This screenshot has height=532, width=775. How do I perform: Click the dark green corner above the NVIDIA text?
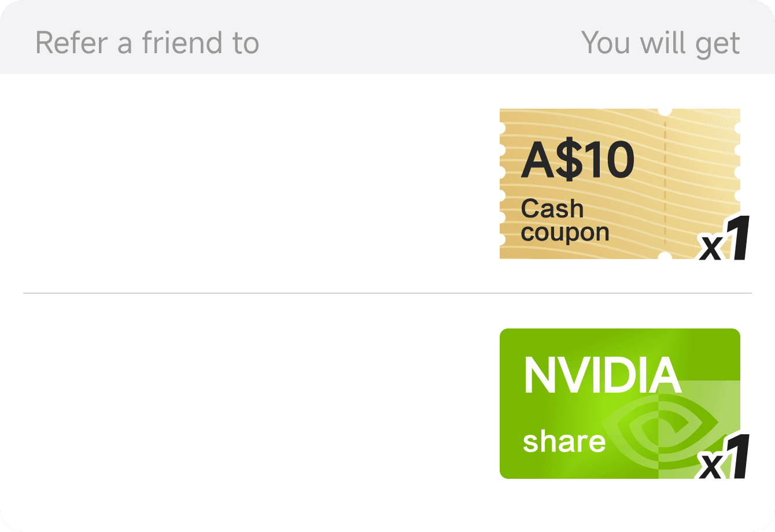(x=521, y=341)
